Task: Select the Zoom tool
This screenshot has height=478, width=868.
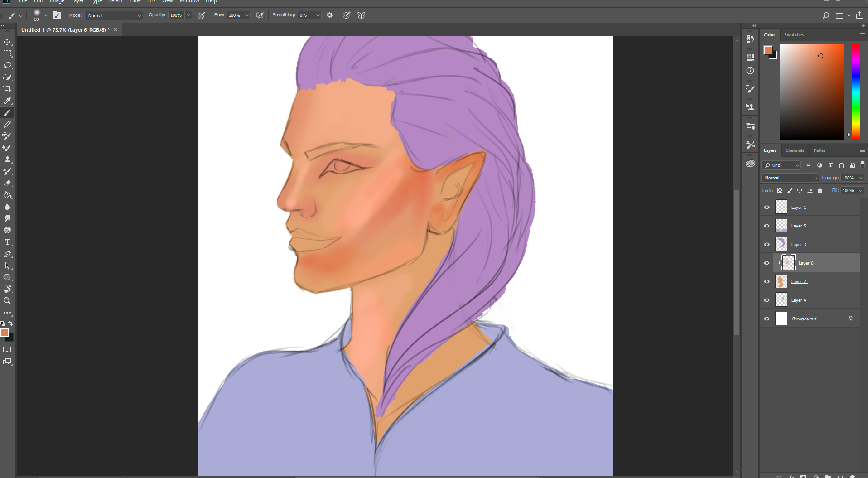Action: pos(7,301)
